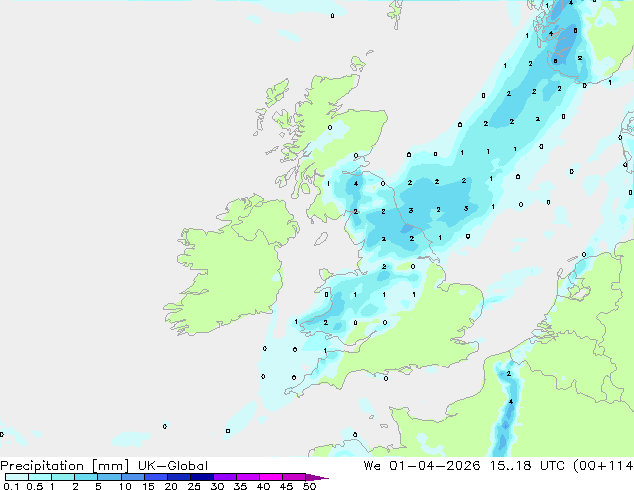The image size is (634, 490).
Task: Click the '35' legend scale value
Action: 240,486
